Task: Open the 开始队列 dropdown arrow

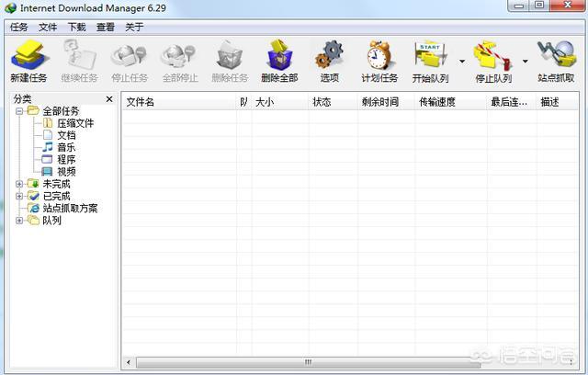Action: click(462, 62)
